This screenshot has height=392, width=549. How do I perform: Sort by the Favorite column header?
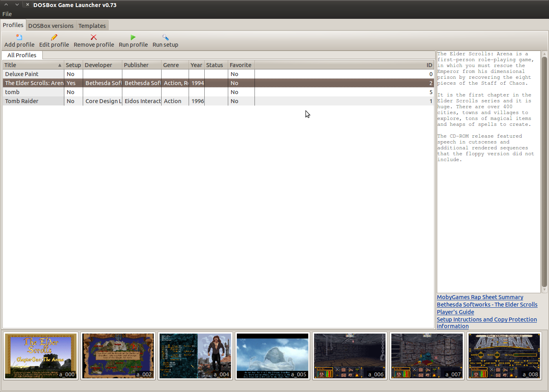point(241,65)
